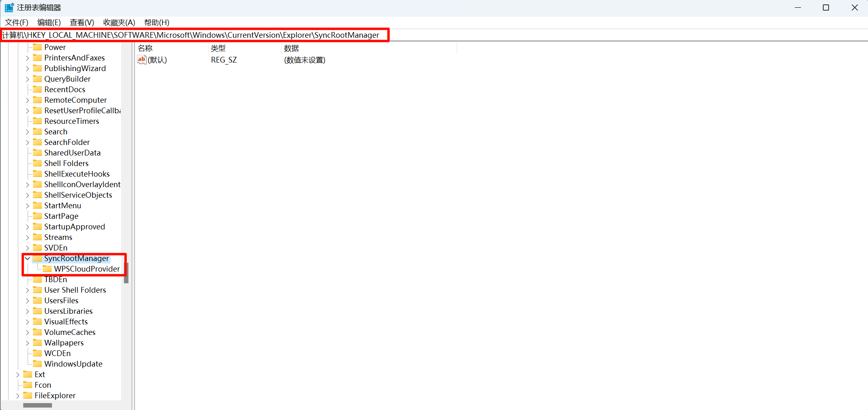Click the WindowsUpdate folder icon
The image size is (868, 410).
pyautogui.click(x=37, y=364)
